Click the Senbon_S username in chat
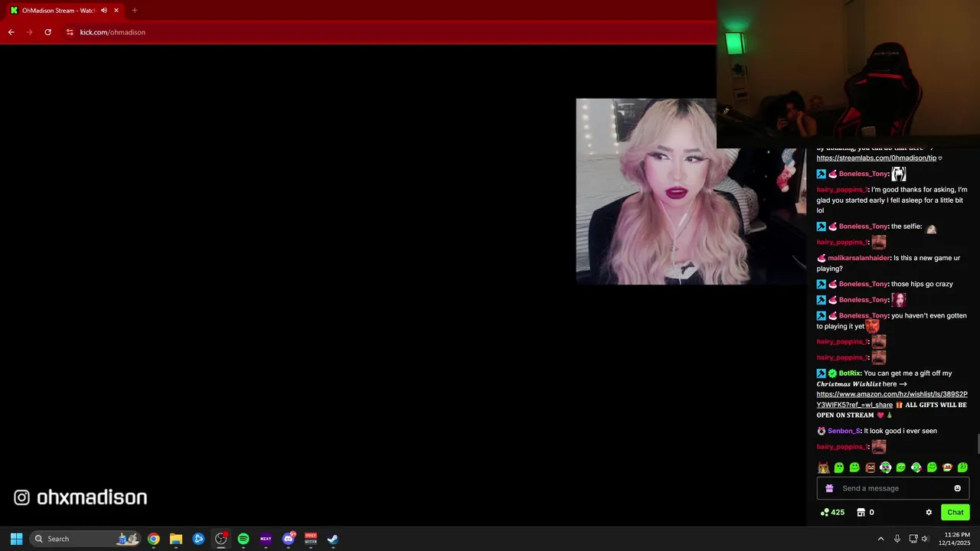The height and width of the screenshot is (551, 980). click(844, 431)
